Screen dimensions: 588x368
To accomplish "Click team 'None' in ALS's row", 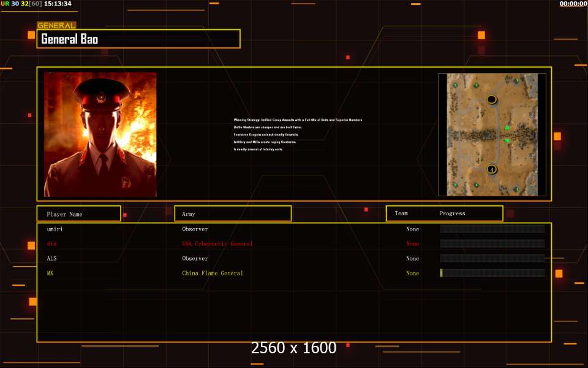I will (412, 258).
